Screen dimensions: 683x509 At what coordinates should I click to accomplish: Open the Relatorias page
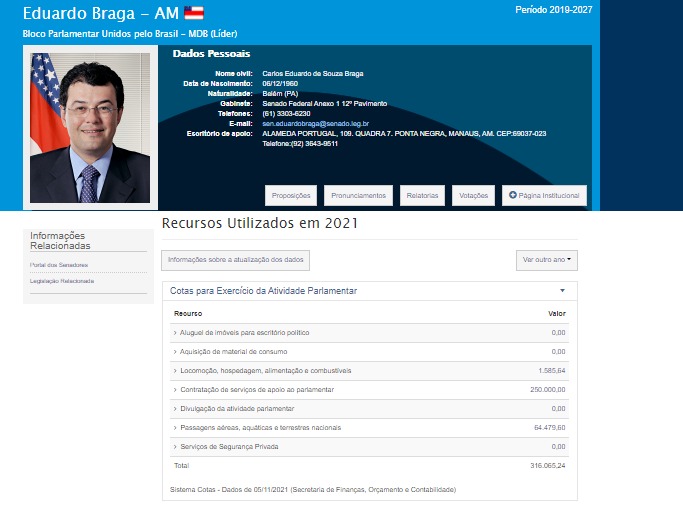[x=422, y=196]
